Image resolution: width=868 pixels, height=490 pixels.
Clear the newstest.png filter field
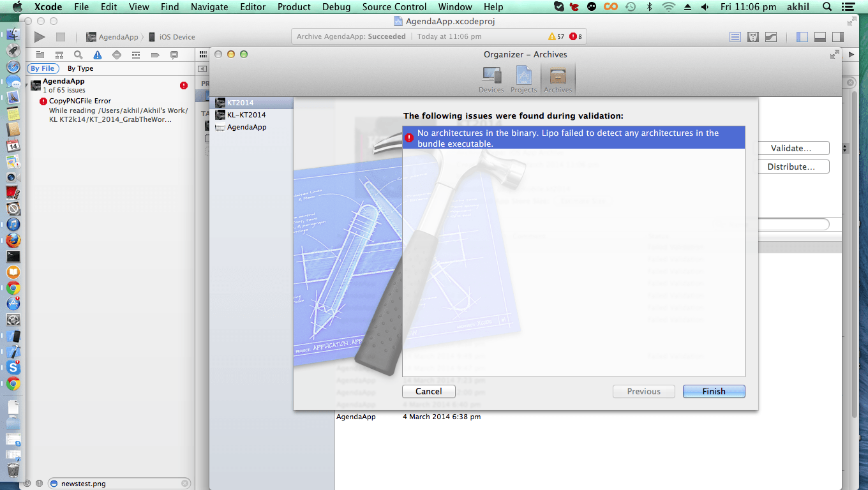(x=184, y=484)
